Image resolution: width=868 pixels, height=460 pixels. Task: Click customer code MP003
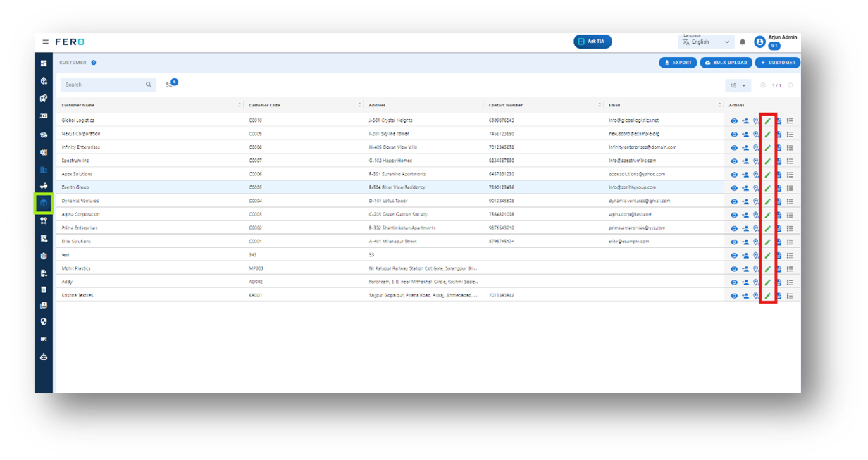coord(256,268)
